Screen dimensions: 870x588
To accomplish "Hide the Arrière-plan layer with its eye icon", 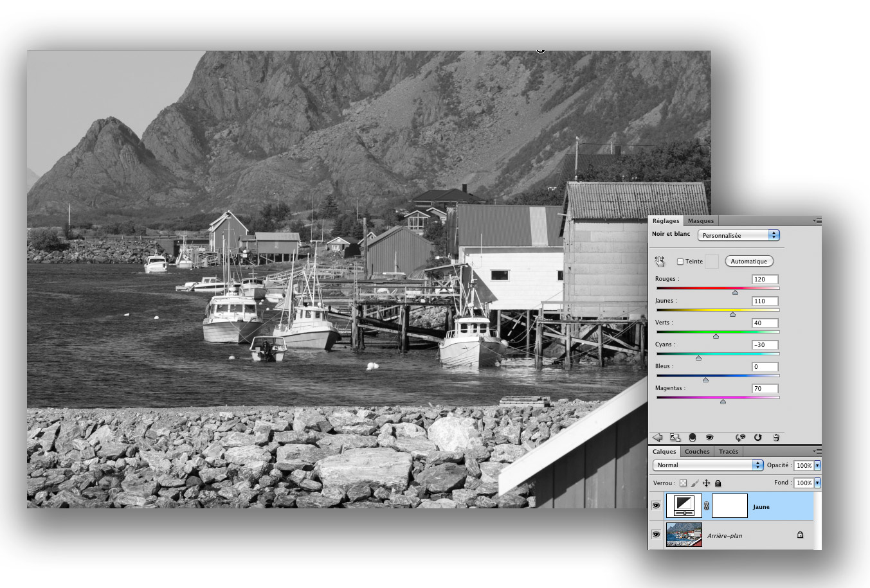I will [656, 534].
